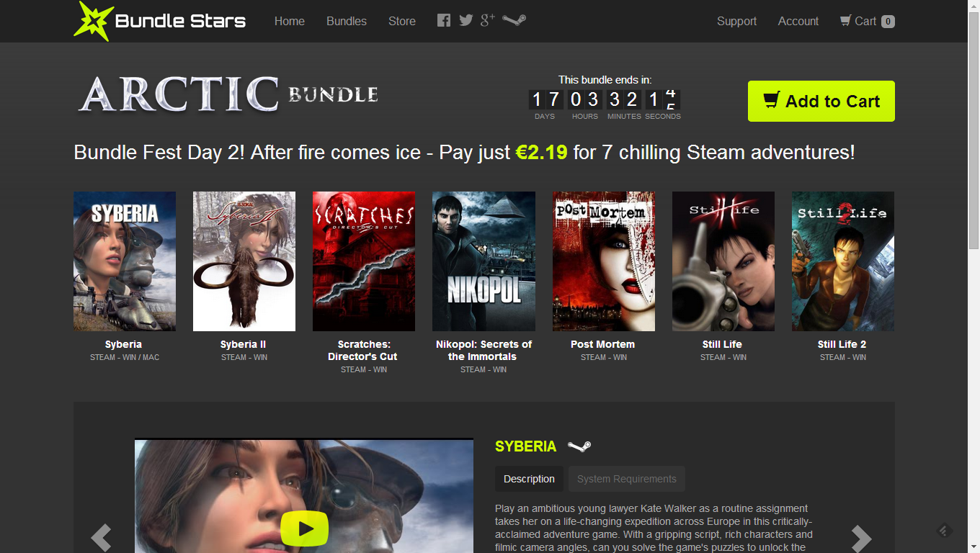
Task: Advance the carousel with the right arrow
Action: (x=862, y=537)
